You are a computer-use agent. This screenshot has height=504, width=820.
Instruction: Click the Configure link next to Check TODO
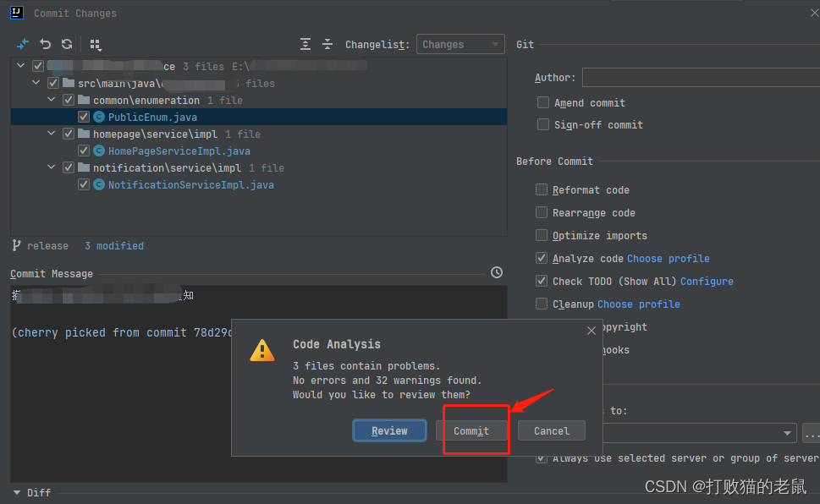click(x=707, y=281)
